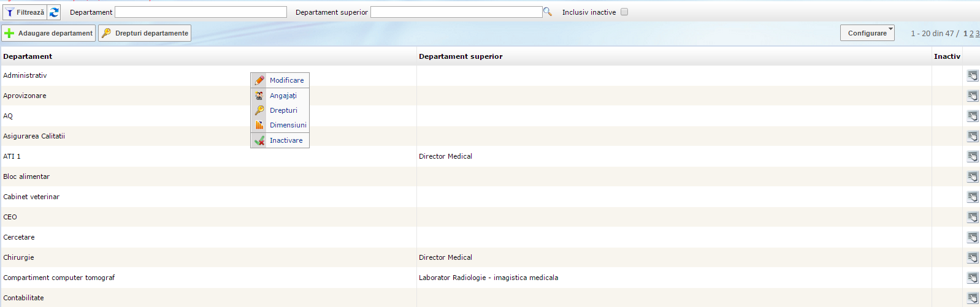
Task: Go to page 2 of results
Action: 971,34
